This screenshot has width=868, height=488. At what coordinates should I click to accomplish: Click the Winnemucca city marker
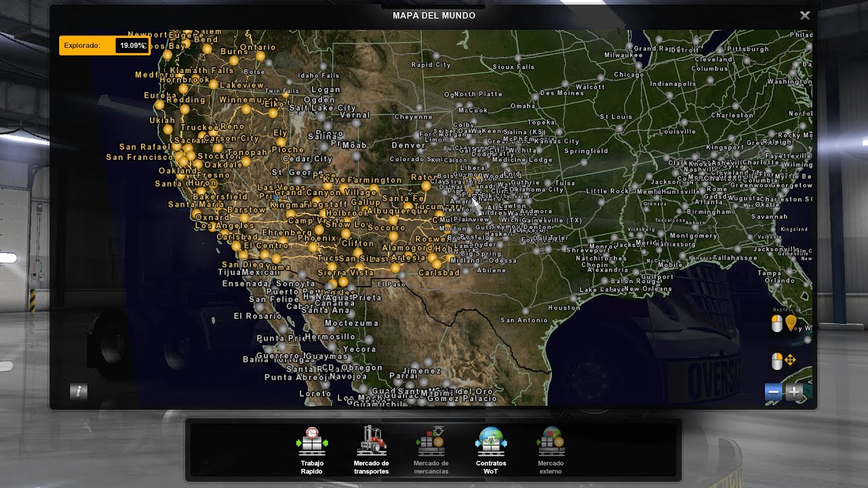246,108
